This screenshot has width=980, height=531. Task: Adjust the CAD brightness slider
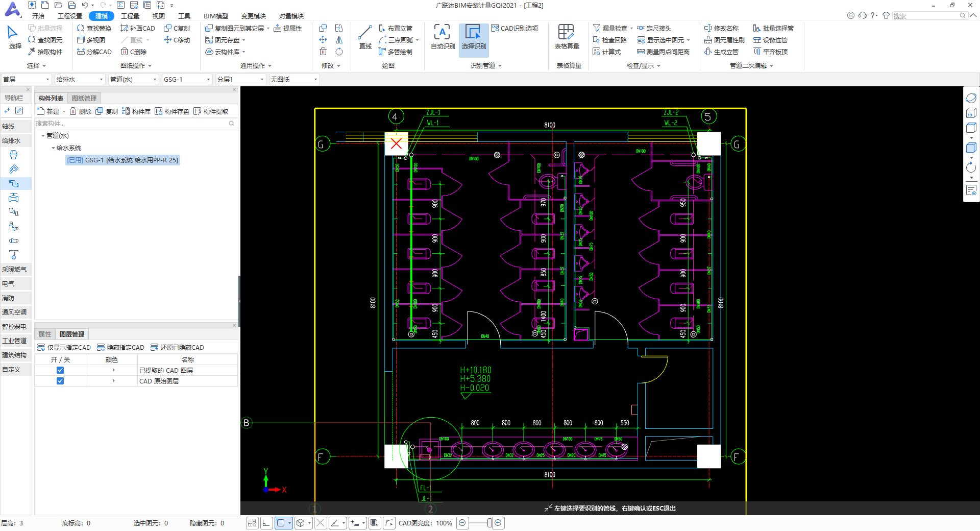[489, 523]
